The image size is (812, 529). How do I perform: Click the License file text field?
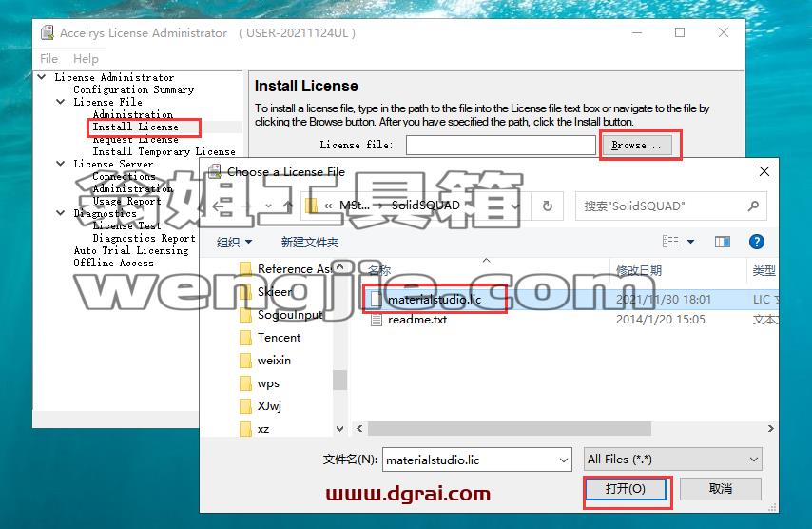pos(501,145)
